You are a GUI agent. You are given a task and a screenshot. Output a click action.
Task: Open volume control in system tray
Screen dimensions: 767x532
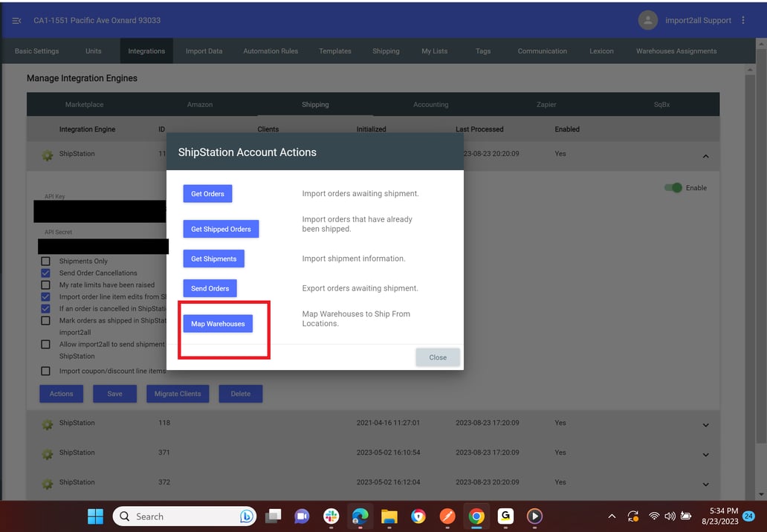[x=670, y=516]
